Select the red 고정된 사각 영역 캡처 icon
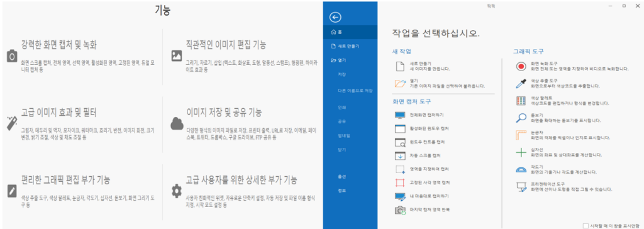 pyautogui.click(x=400, y=182)
